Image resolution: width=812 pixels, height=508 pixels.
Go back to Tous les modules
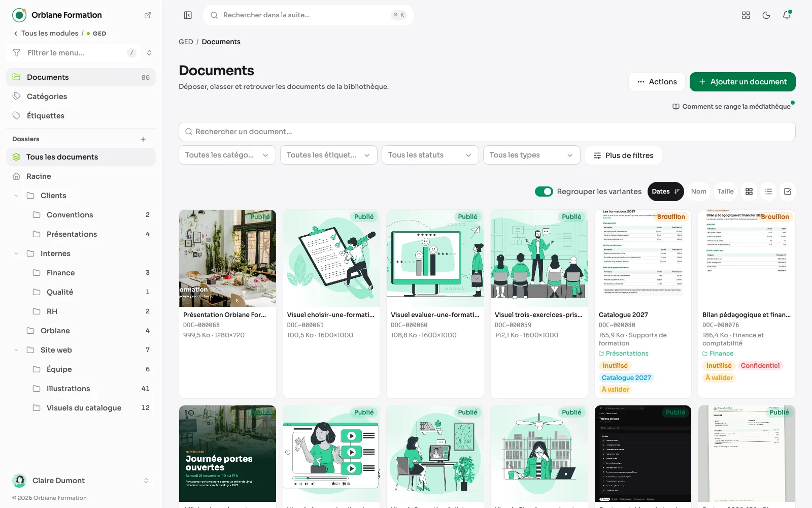pyautogui.click(x=46, y=34)
